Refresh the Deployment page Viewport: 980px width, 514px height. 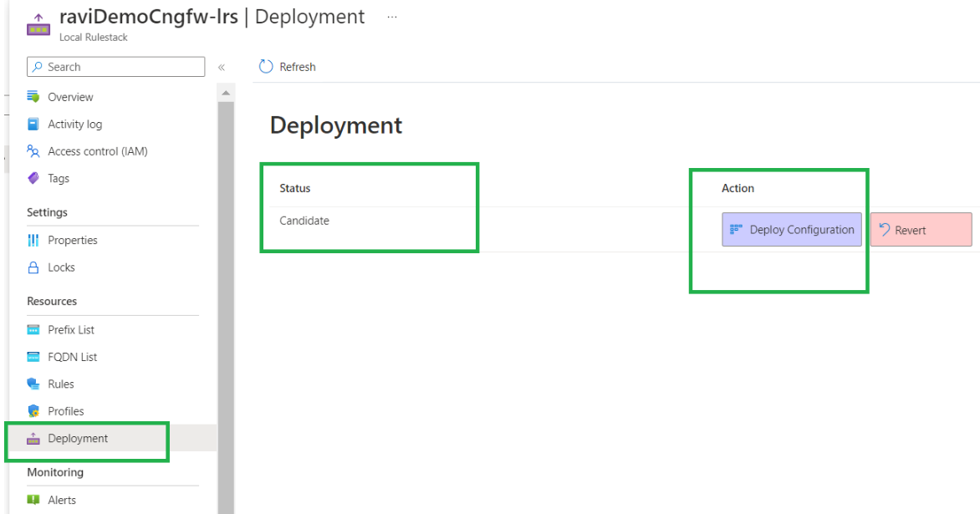coord(288,67)
